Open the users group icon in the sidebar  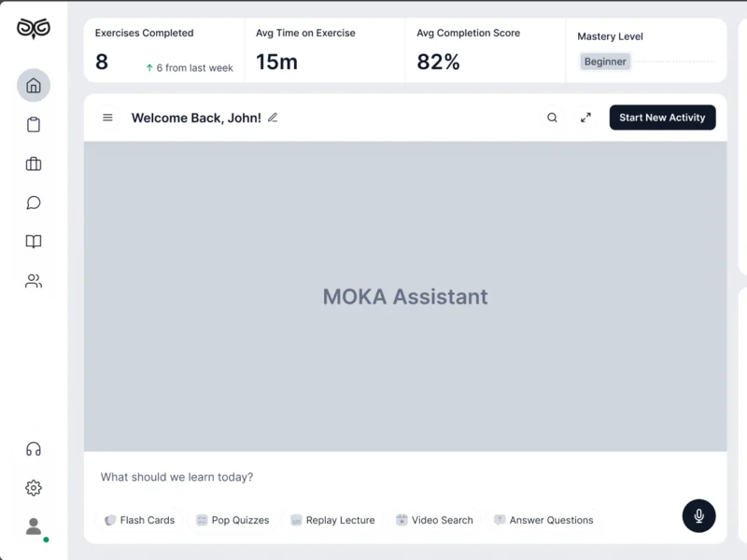34,281
